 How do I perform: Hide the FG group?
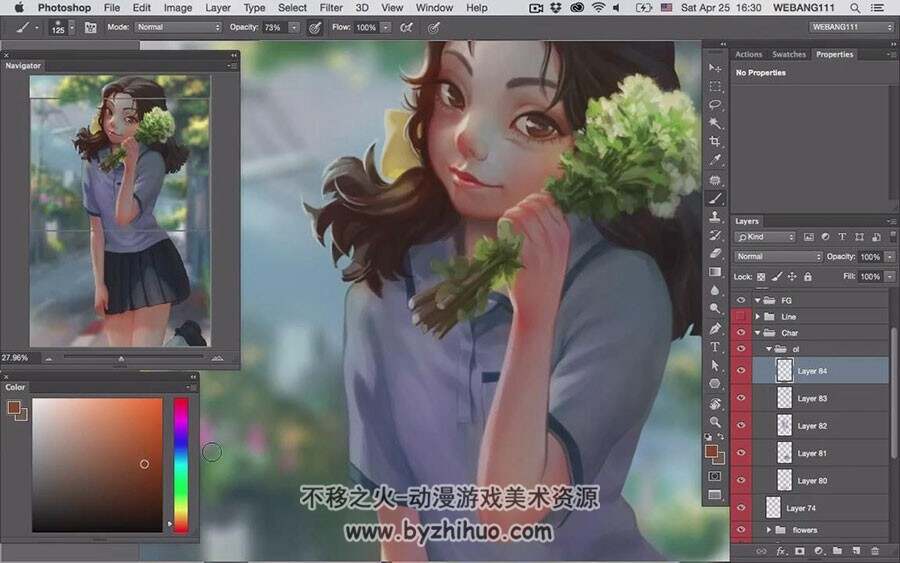(x=741, y=300)
